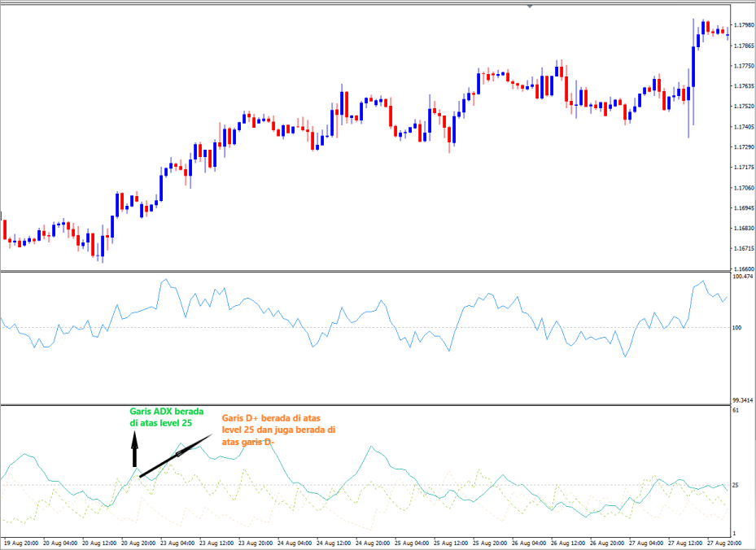Click the 1.17175 price axis label
This screenshot has width=756, height=550.
tap(744, 168)
